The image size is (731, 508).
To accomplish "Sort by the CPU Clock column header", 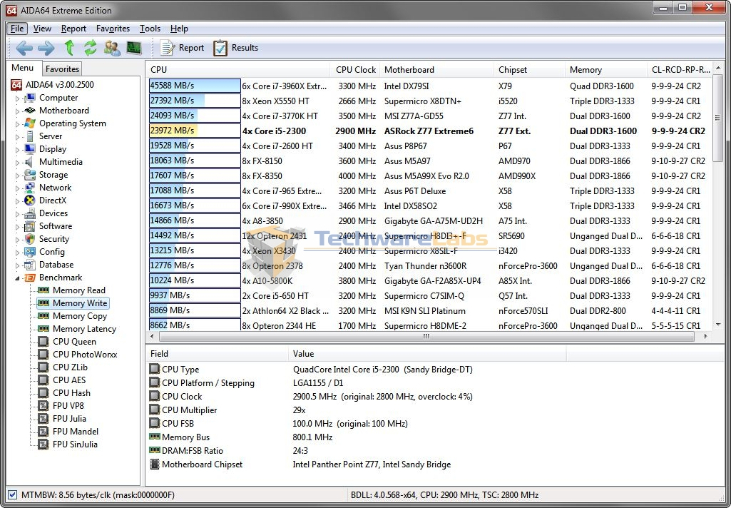I will 355,70.
